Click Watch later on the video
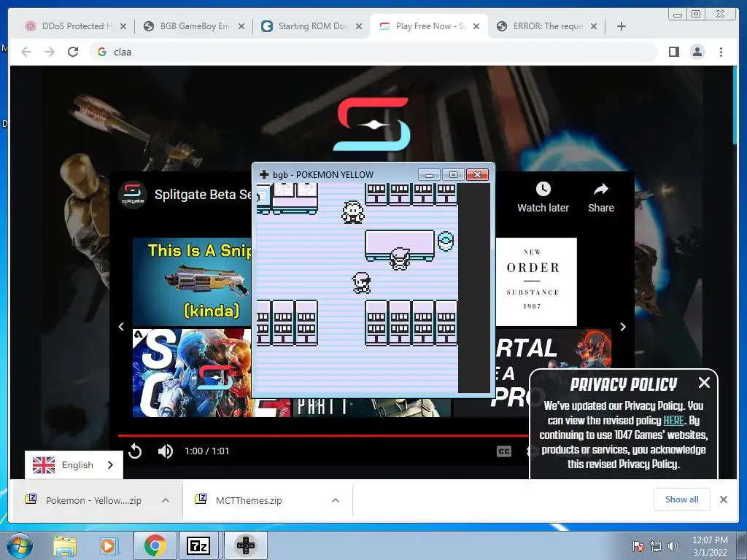Viewport: 747px width, 560px height. click(543, 197)
